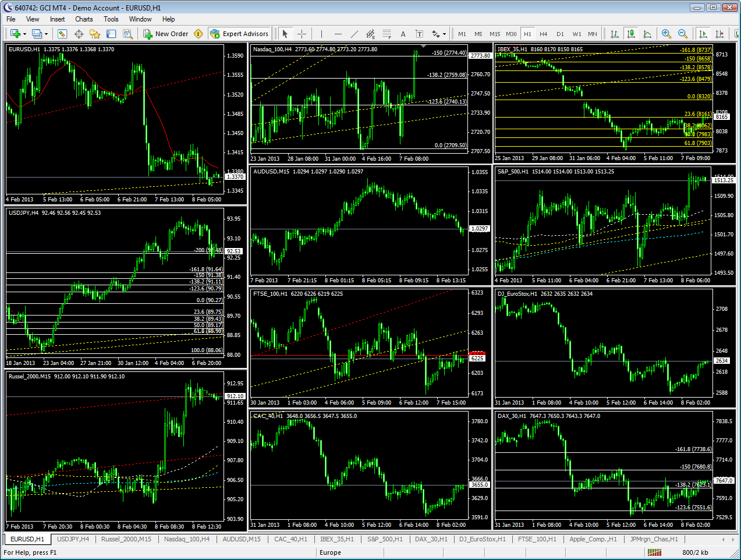The image size is (741, 560).
Task: Open a new chart window
Action: coord(15,34)
